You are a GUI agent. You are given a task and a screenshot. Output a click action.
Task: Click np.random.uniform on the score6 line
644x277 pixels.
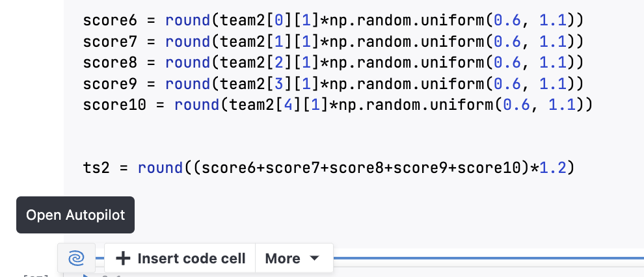click(x=407, y=20)
